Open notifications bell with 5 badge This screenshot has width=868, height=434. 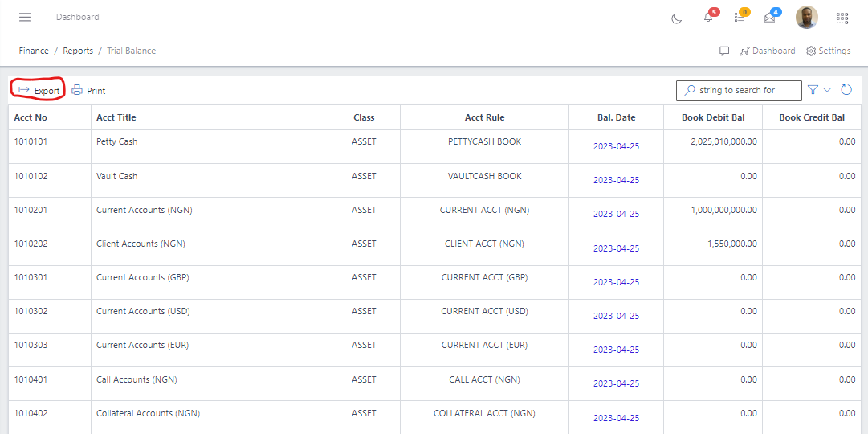[x=708, y=18]
